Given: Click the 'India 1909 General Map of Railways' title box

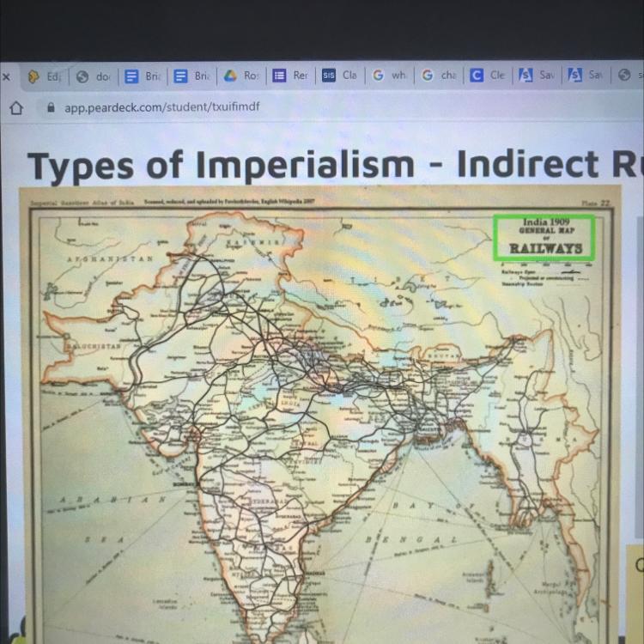Looking at the screenshot, I should [544, 238].
